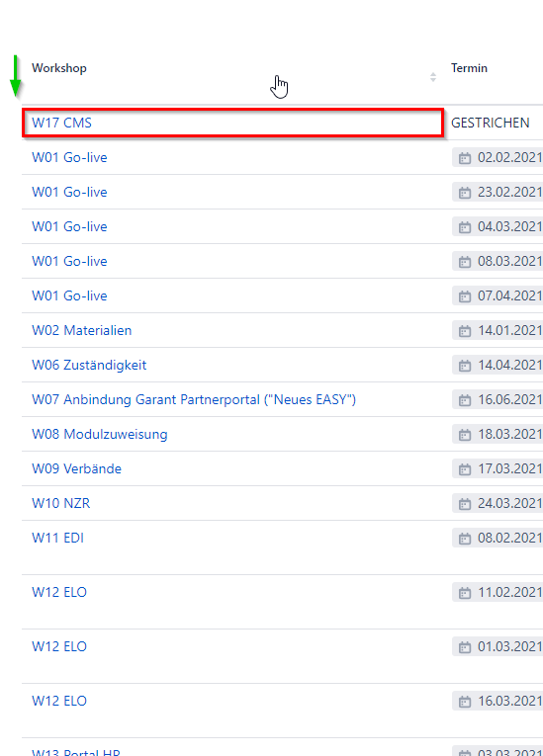Select date text 23.02.2021
Viewport: 543px width, 756px height.
[x=510, y=193]
